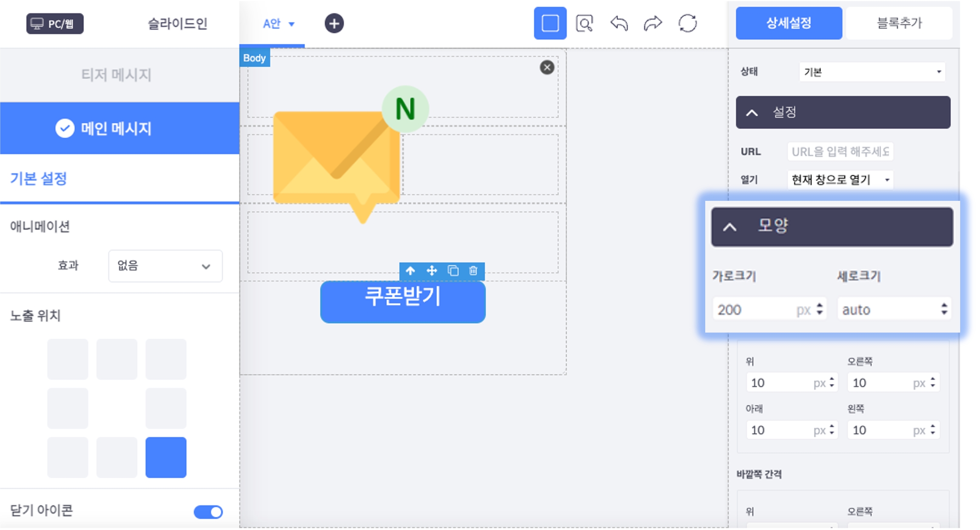Select top-left 노출 위치 grid cell
980x530 pixels.
68,359
